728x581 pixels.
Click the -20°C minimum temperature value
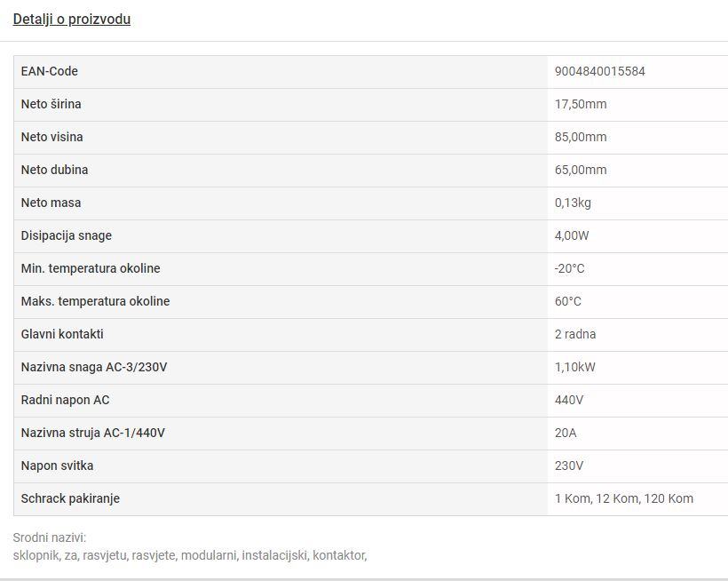tap(569, 268)
